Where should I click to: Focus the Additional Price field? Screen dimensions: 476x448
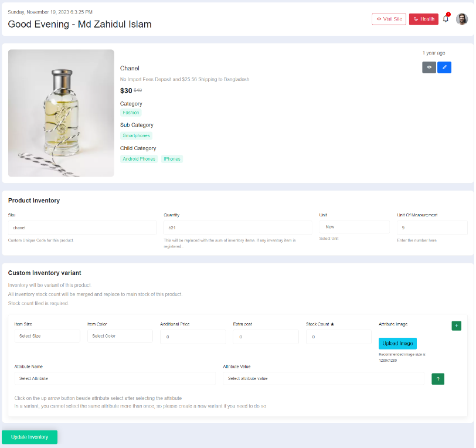[193, 337]
